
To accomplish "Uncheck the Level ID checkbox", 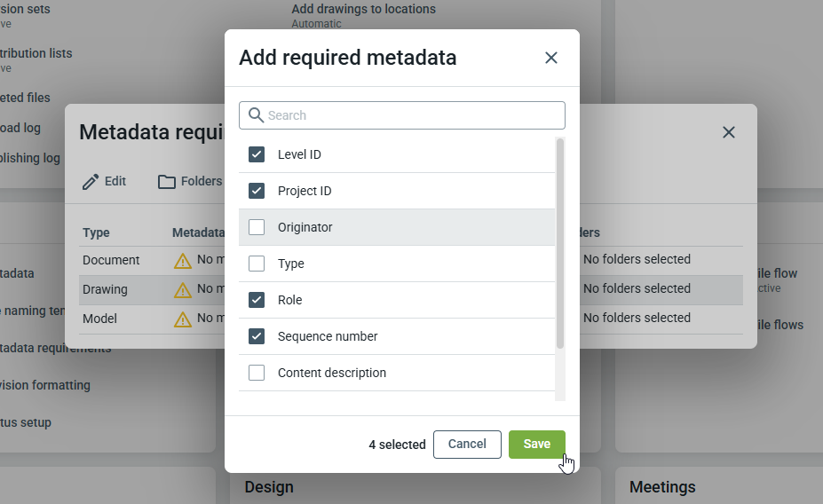I will coord(257,154).
